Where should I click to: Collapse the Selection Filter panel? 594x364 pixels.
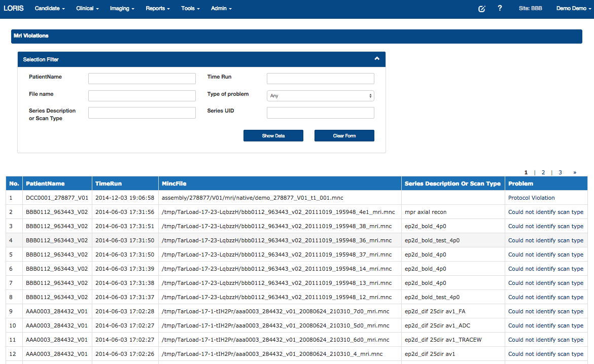pyautogui.click(x=377, y=59)
